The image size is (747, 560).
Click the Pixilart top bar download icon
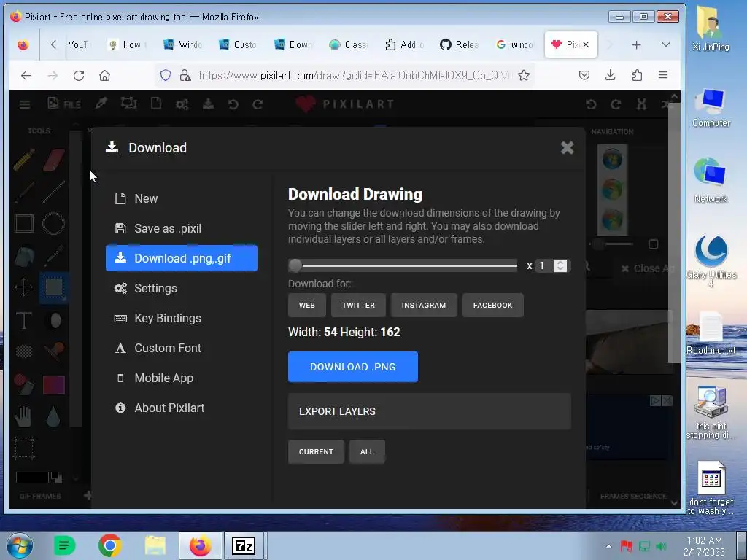[x=208, y=104]
